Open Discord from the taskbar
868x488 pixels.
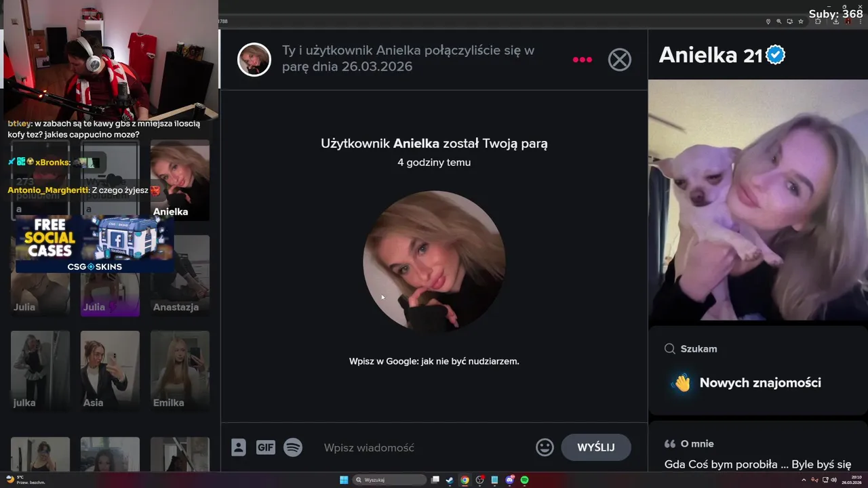tap(510, 480)
